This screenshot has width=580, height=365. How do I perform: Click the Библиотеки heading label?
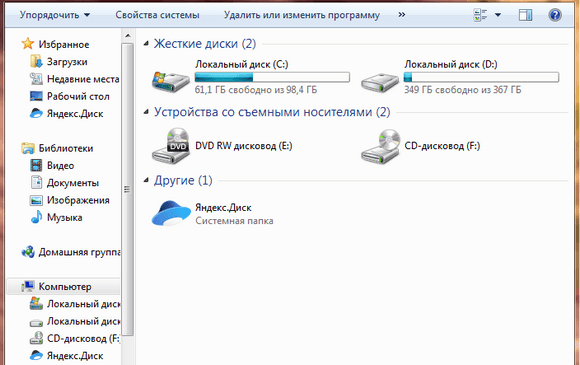point(66,148)
